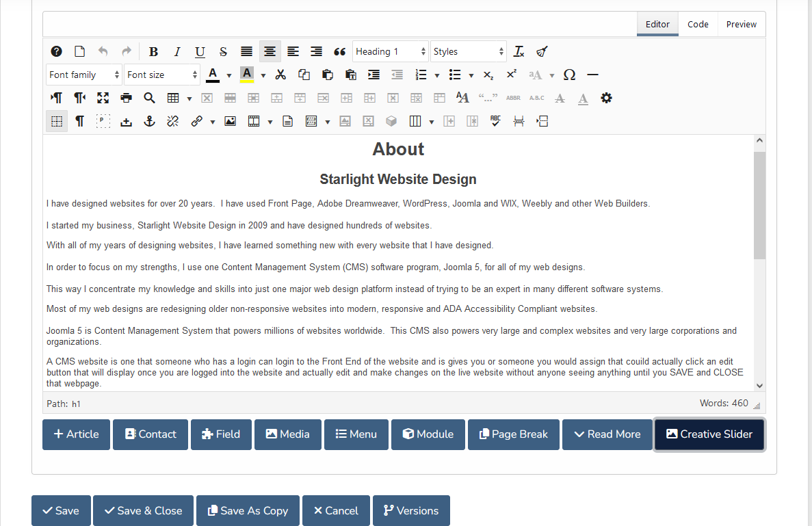Open the Heading 1 format dropdown
812x526 pixels.
(391, 51)
